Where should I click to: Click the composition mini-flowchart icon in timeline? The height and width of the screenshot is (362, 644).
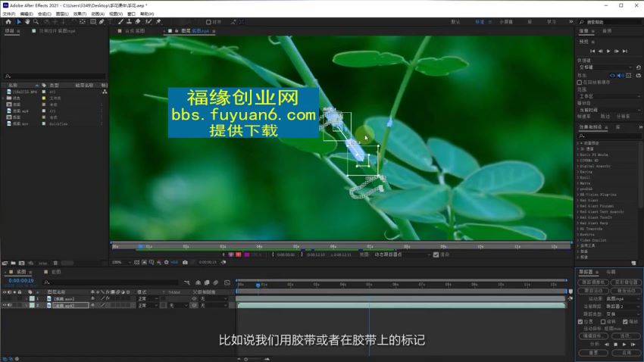point(187,282)
